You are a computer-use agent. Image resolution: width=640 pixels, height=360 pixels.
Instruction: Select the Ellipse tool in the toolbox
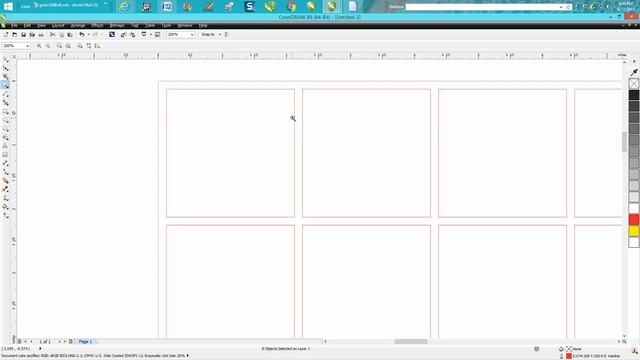tap(5, 120)
